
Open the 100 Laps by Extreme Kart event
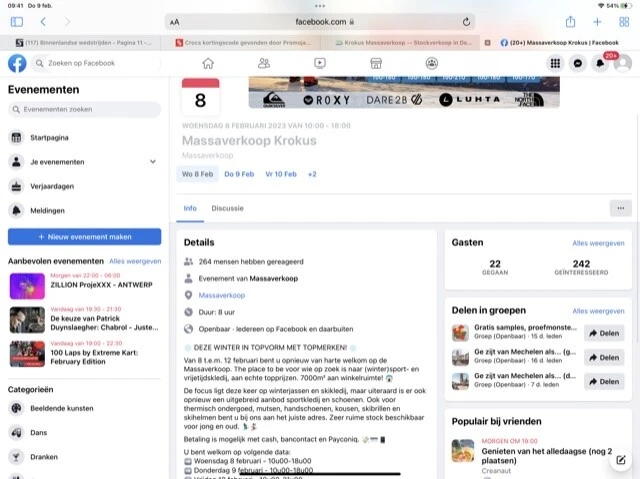85,353
